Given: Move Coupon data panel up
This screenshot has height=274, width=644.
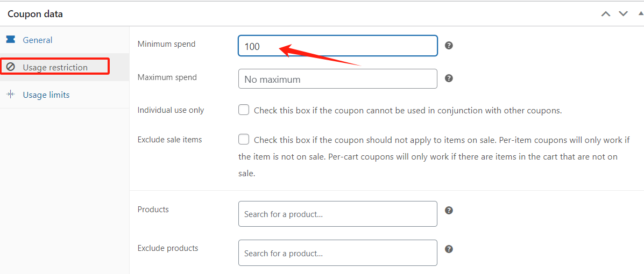Looking at the screenshot, I should pos(606,14).
